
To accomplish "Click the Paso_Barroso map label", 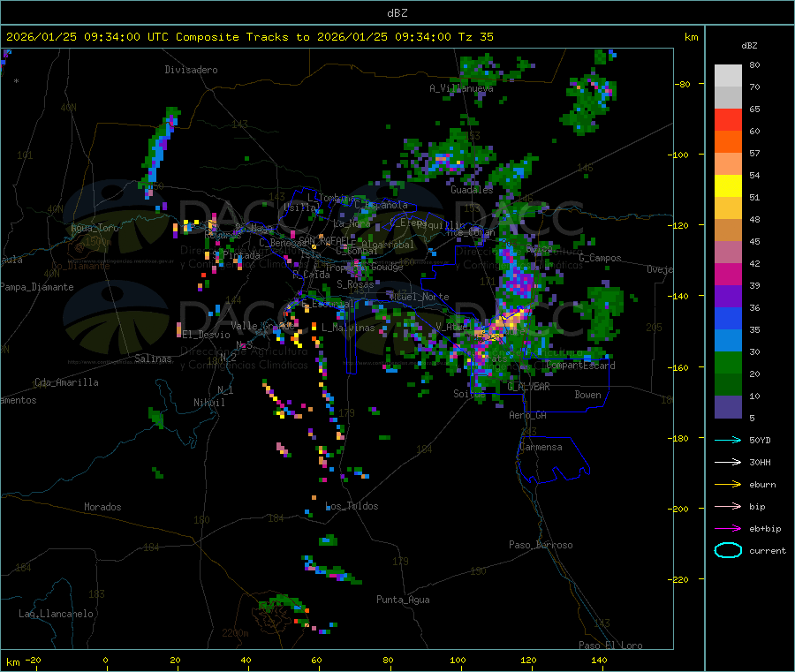I will click(x=541, y=545).
